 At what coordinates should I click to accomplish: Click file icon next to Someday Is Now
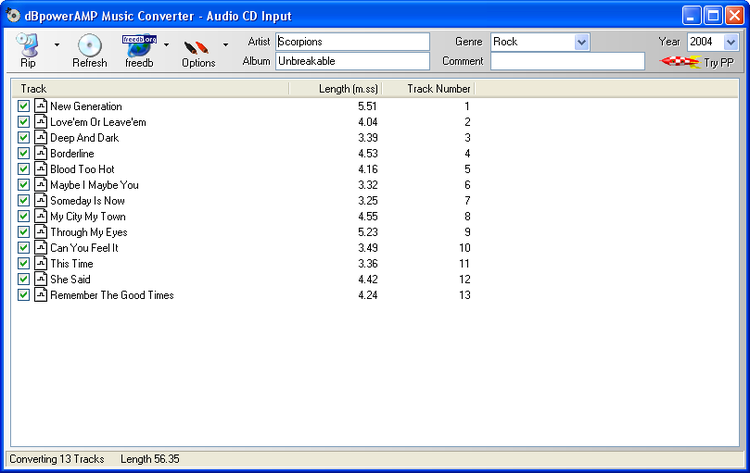point(41,200)
